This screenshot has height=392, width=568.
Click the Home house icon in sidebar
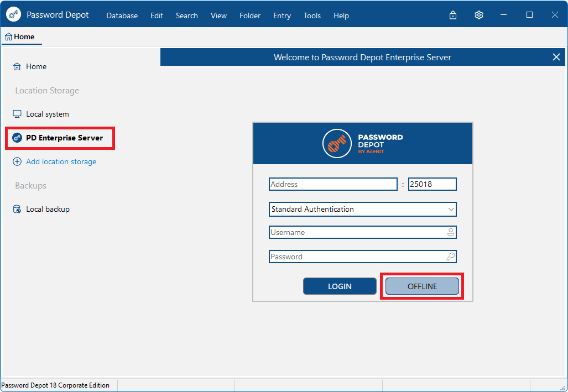17,66
